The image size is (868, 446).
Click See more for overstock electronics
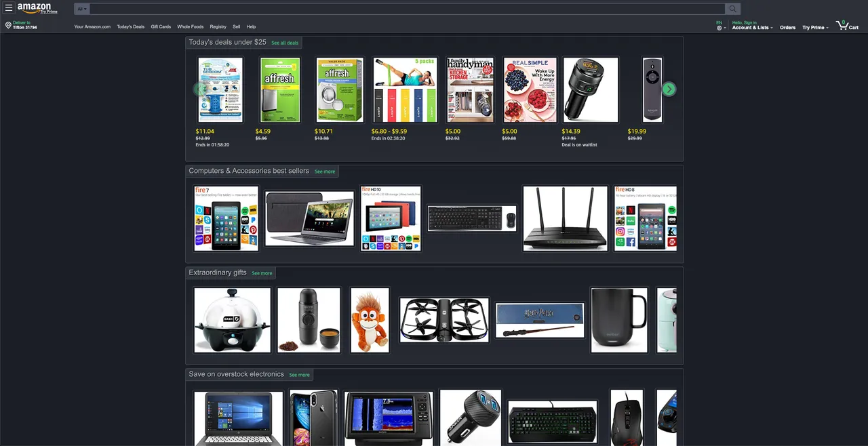click(299, 375)
